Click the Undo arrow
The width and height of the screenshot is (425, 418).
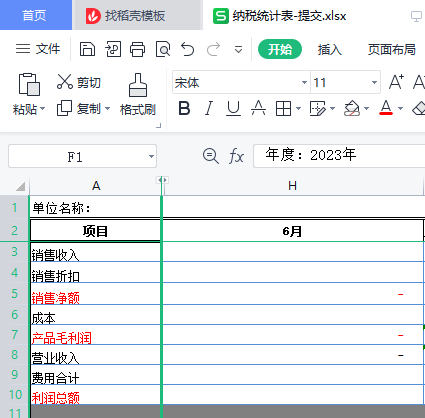pyautogui.click(x=188, y=49)
